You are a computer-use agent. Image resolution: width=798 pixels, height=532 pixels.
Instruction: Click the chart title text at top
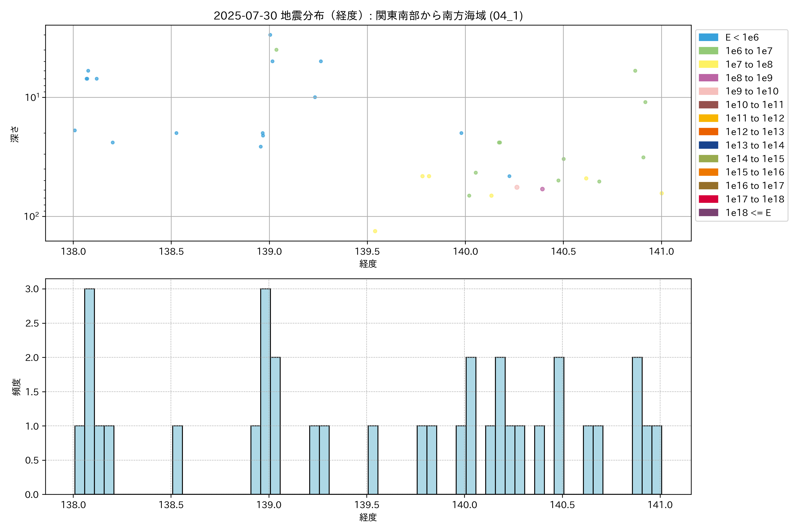coord(368,16)
